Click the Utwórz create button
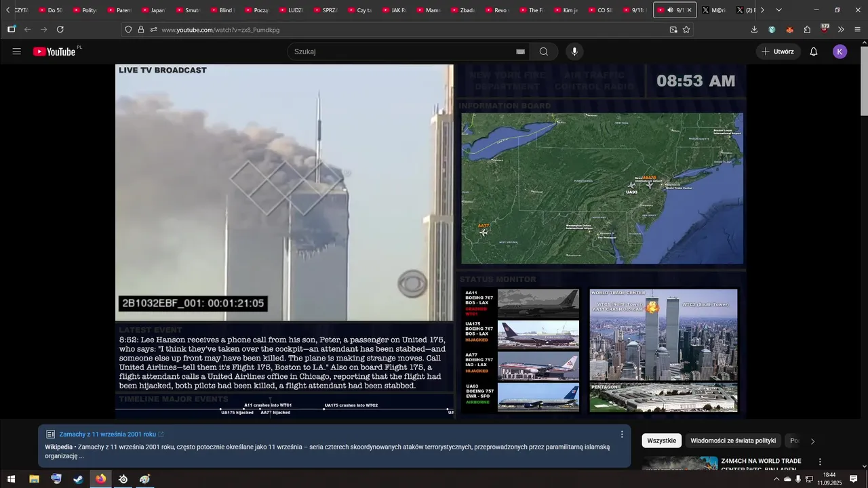The width and height of the screenshot is (868, 488). click(x=778, y=52)
